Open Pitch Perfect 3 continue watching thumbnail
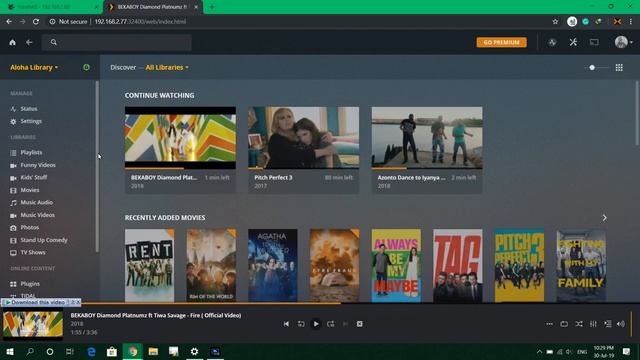 [304, 138]
